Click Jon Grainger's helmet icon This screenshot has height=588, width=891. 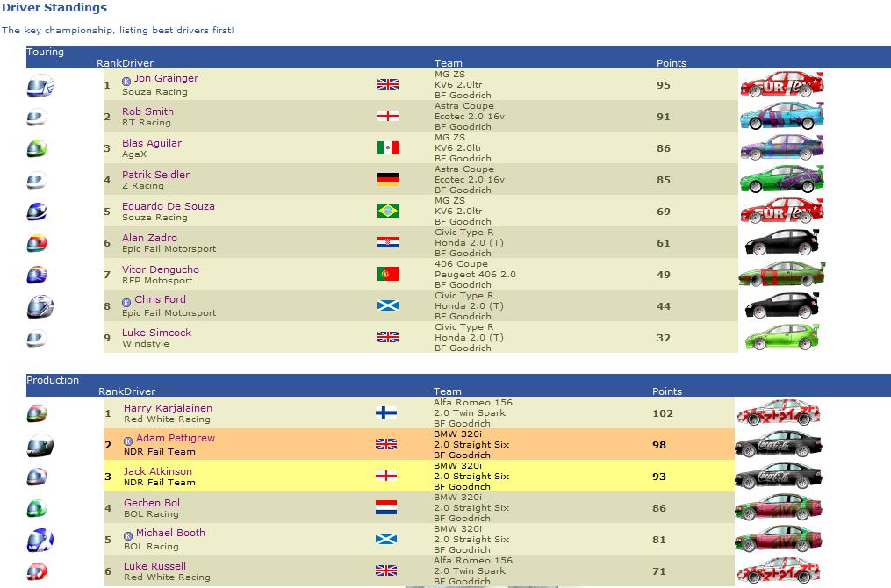[x=40, y=86]
